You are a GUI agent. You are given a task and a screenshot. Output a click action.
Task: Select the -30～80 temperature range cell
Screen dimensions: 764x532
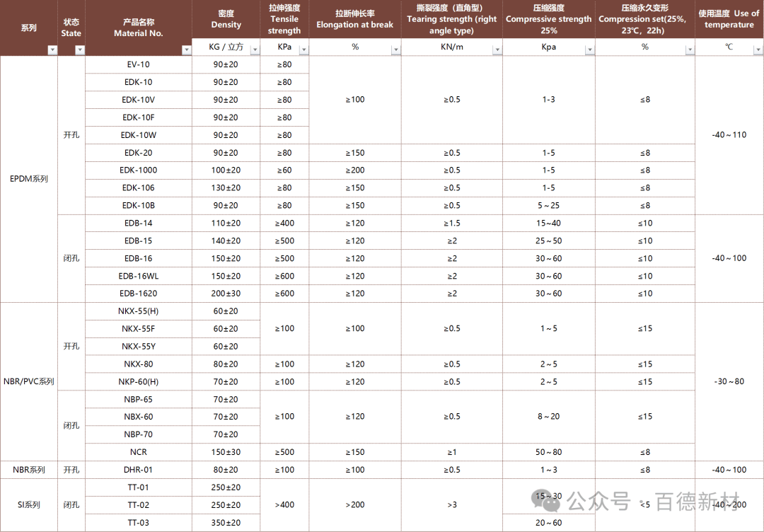click(x=729, y=382)
